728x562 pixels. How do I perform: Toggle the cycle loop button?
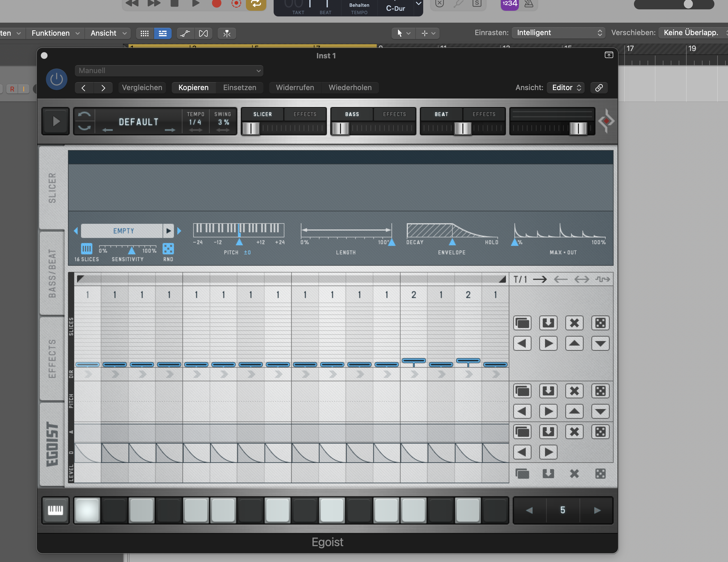click(x=256, y=4)
